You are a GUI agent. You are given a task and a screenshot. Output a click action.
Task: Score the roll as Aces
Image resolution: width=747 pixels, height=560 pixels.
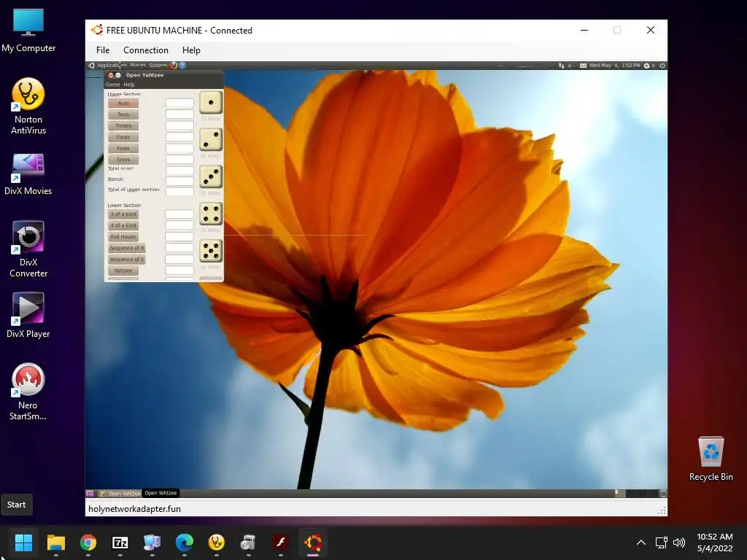click(123, 103)
